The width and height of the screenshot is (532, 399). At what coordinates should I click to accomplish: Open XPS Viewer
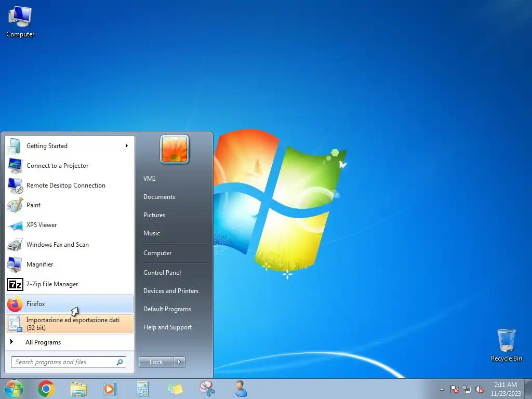70,224
